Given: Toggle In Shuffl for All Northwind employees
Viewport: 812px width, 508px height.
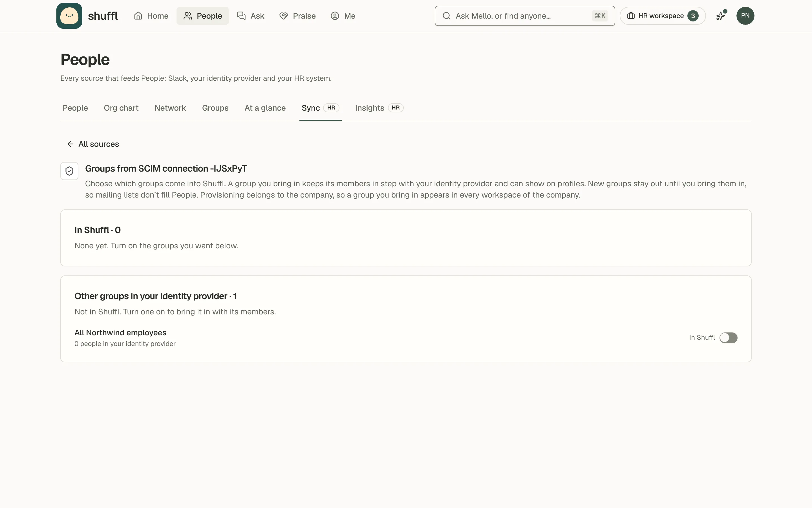Looking at the screenshot, I should click(728, 338).
